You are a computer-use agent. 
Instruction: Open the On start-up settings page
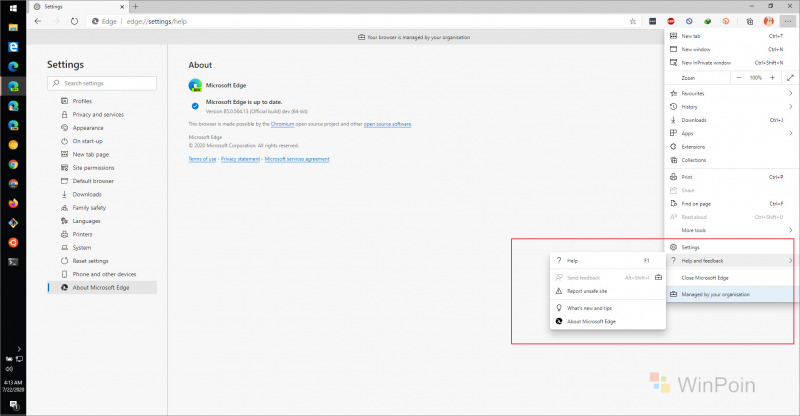point(103,141)
